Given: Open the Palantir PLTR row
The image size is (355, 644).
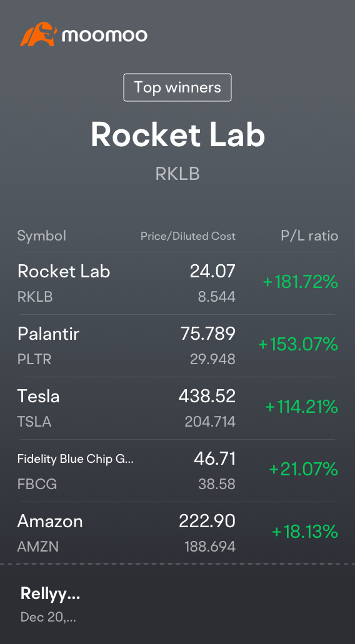Looking at the screenshot, I should pos(177,346).
